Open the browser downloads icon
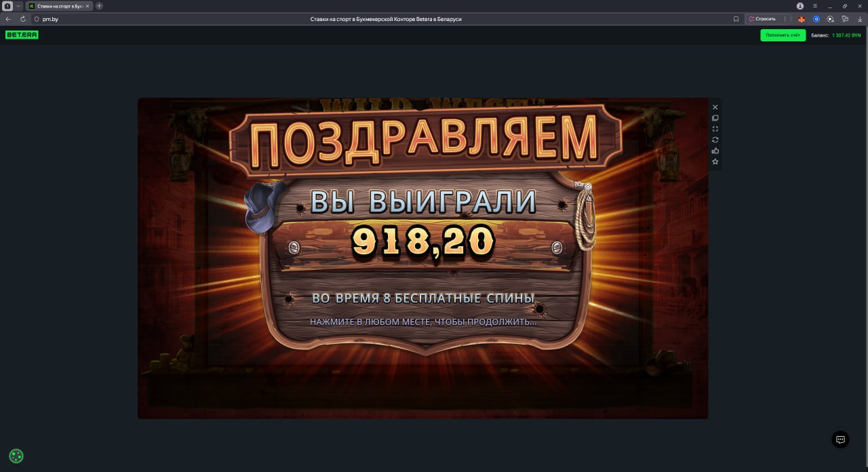 click(860, 19)
